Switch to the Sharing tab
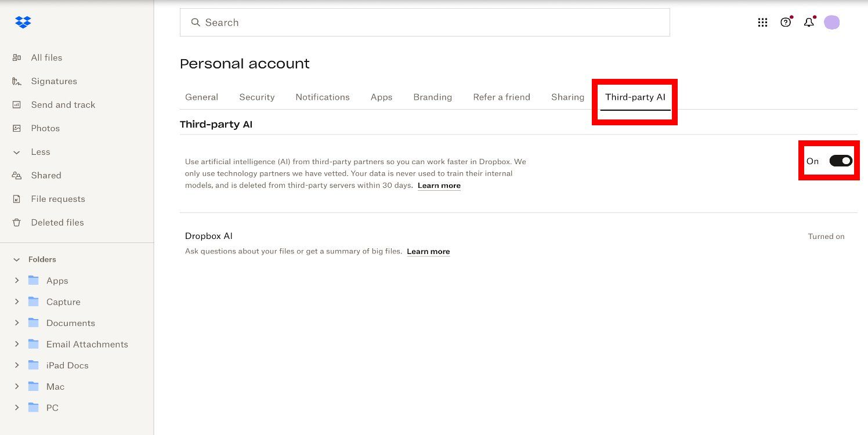 click(567, 97)
